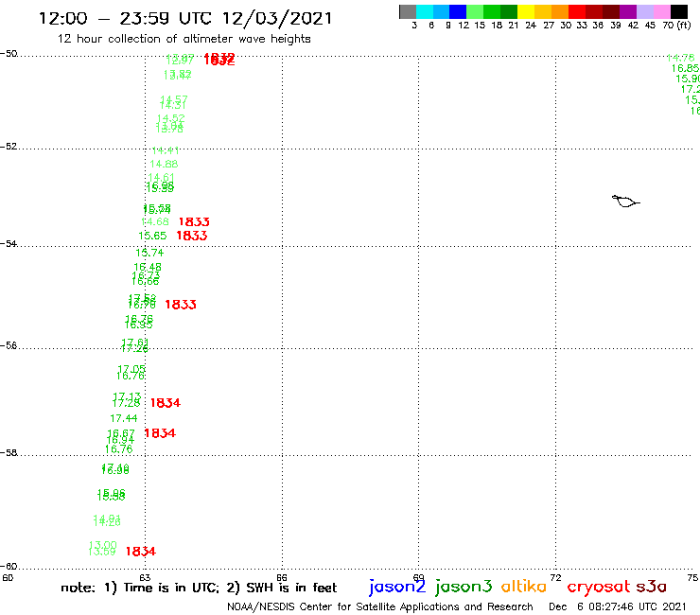This screenshot has height=615, width=700.
Task: Select the orange swatch in the color scale
Action: tap(560, 11)
